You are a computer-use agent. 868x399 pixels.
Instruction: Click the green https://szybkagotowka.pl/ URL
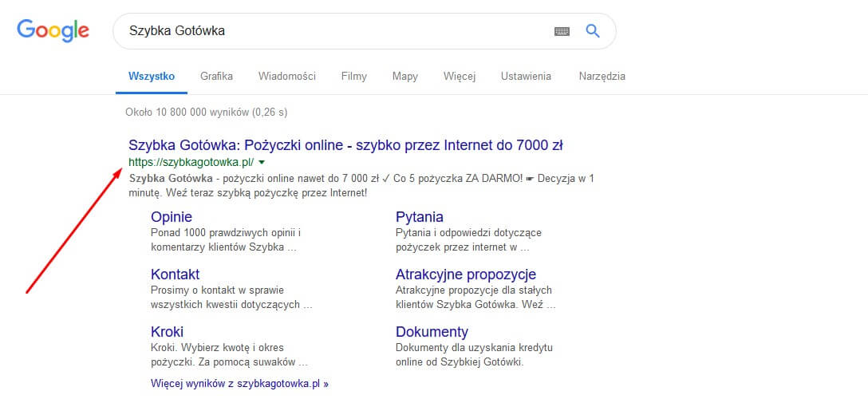[191, 162]
